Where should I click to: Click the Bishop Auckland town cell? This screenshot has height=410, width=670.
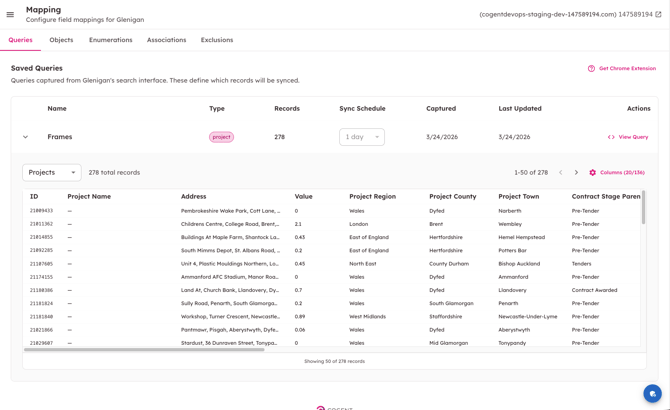[519, 264]
